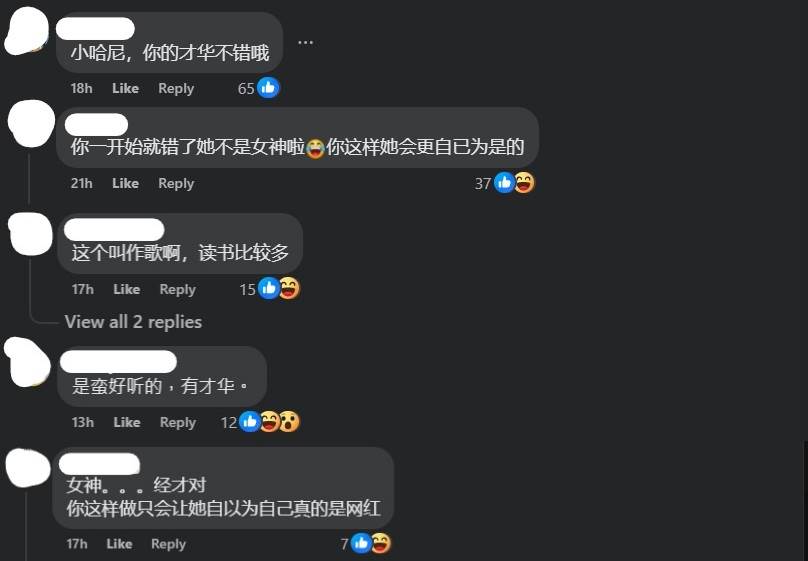Click the laughing emoji reaction next to 7

point(381,543)
